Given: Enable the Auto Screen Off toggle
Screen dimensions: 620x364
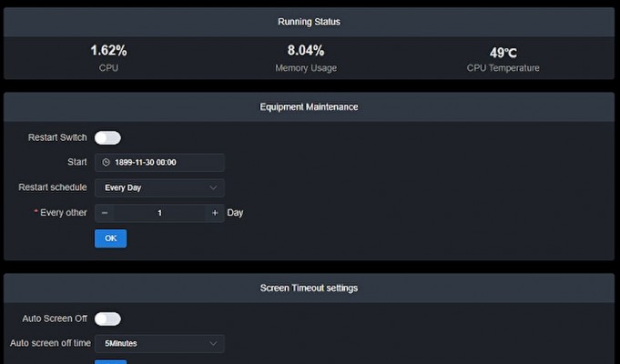Looking at the screenshot, I should [x=107, y=318].
